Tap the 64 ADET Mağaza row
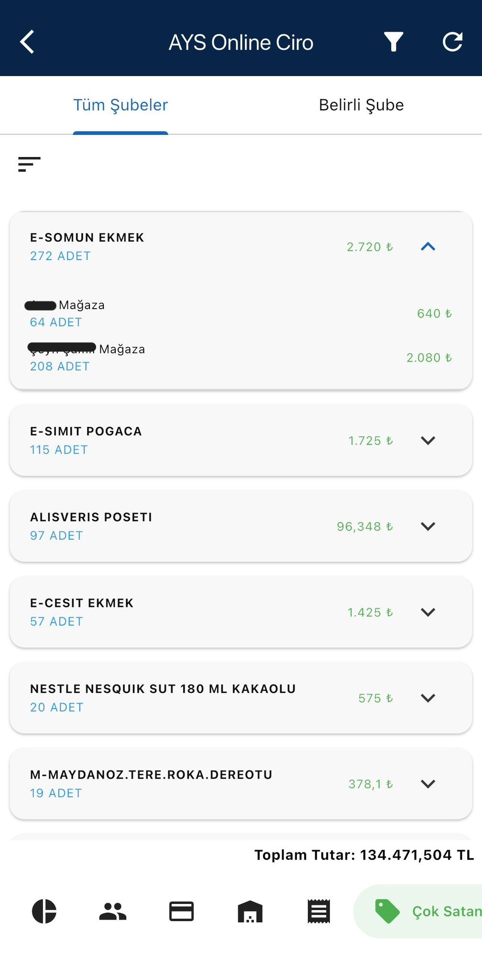Screen dimensions: 482x980 coord(239,313)
